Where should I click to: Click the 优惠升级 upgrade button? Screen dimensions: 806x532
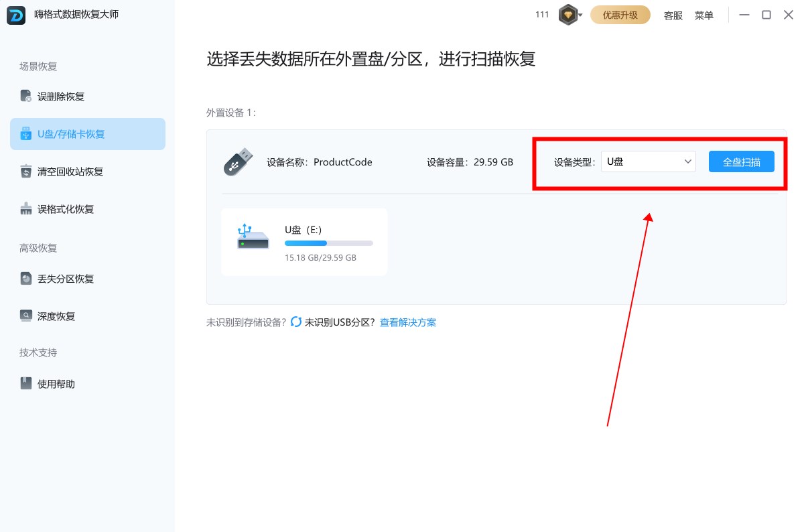point(620,15)
